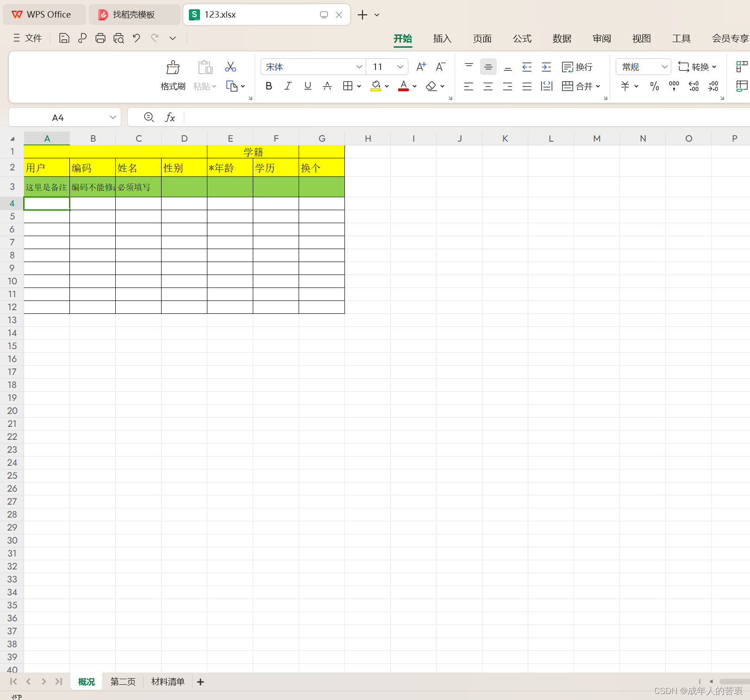750x700 pixels.
Task: Decrease indent icon
Action: point(527,67)
